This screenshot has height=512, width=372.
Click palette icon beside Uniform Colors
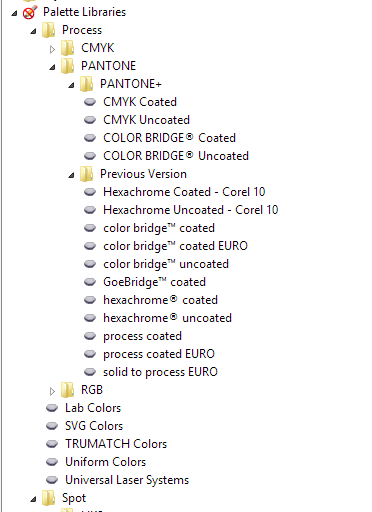(52, 462)
